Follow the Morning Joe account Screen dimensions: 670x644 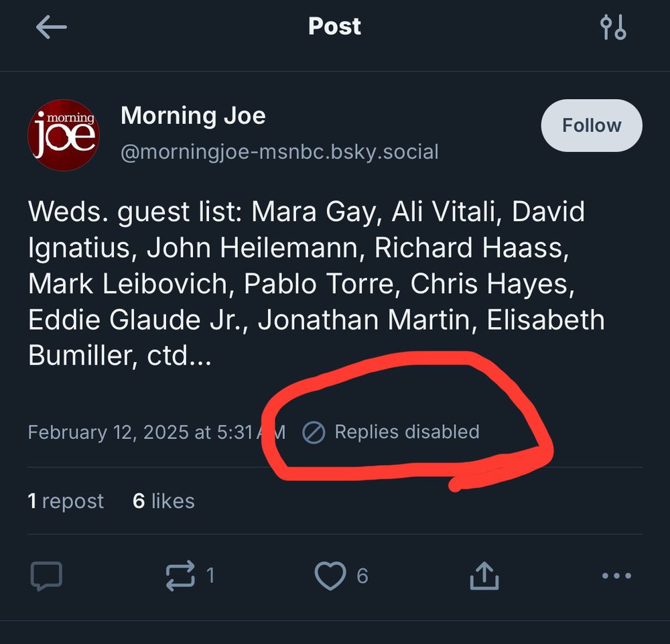(592, 125)
